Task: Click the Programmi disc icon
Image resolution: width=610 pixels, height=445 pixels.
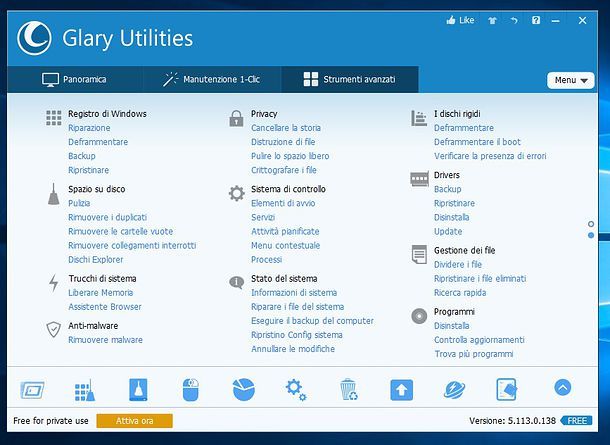Action: click(419, 316)
